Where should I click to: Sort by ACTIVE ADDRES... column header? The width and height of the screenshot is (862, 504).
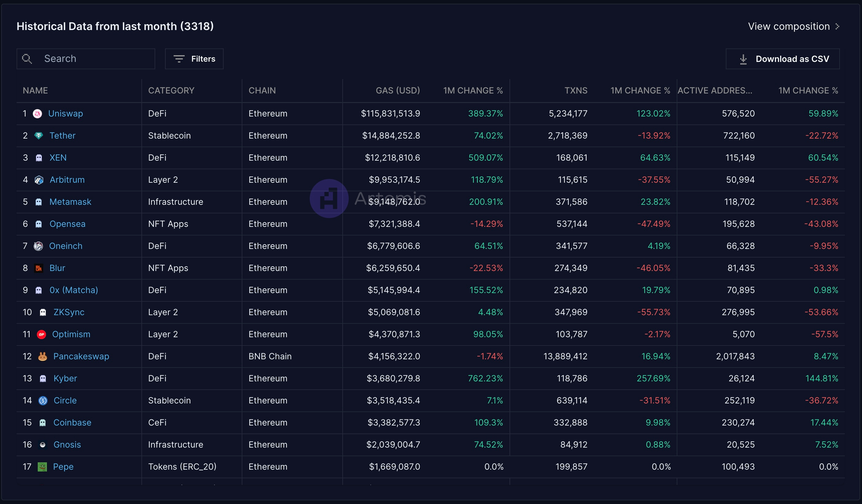click(x=715, y=91)
